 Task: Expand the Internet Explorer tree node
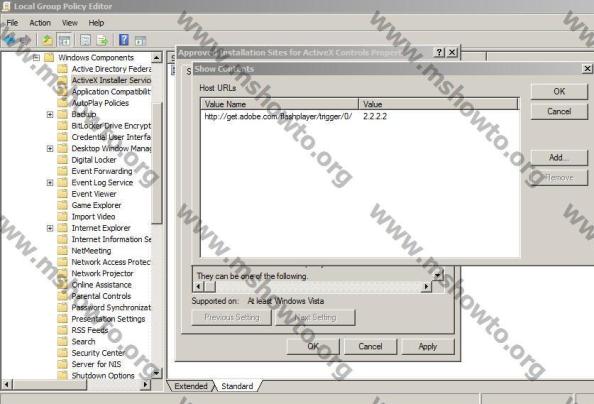[50, 228]
